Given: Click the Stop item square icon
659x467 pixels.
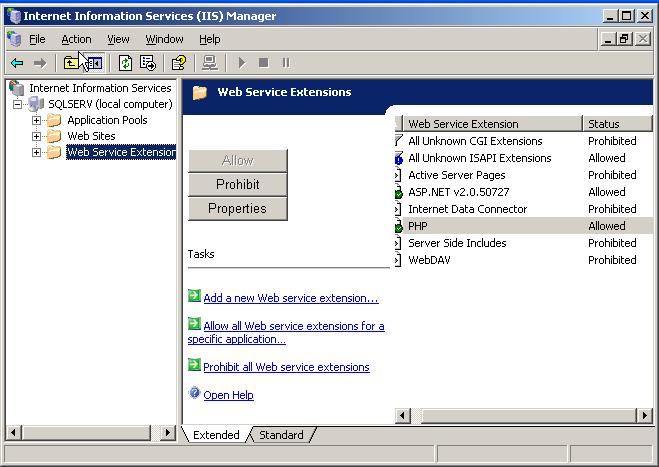Looking at the screenshot, I should point(264,63).
